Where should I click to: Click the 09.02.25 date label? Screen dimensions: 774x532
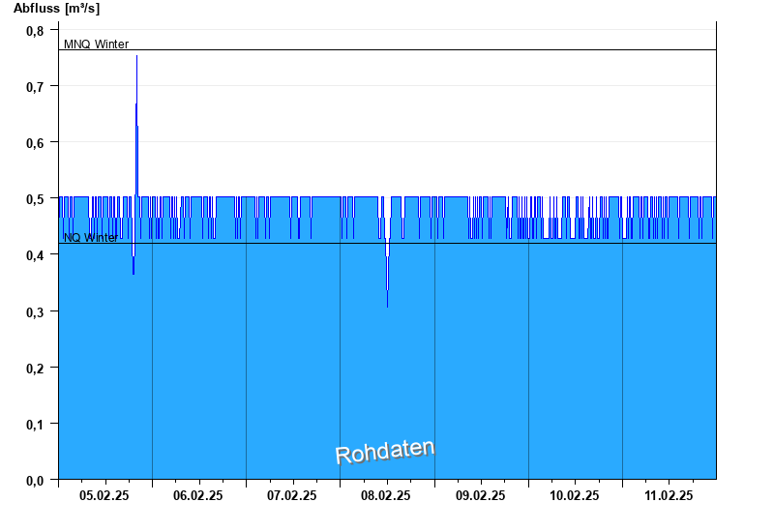point(481,495)
